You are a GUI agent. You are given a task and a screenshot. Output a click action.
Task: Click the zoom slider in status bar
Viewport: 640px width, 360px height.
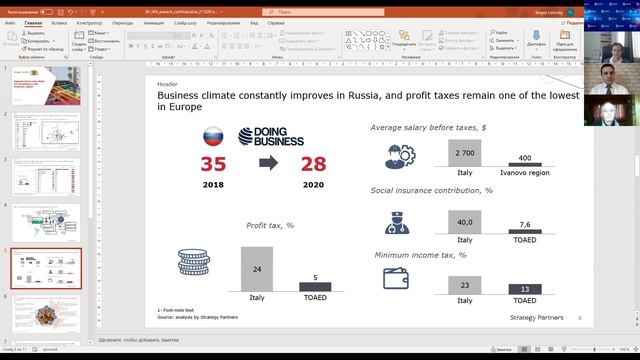(x=594, y=349)
